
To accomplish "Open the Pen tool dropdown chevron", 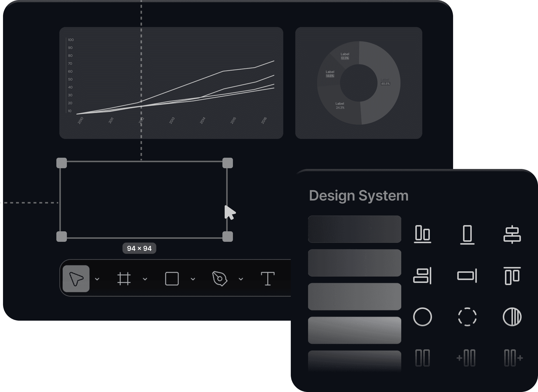I will (241, 279).
